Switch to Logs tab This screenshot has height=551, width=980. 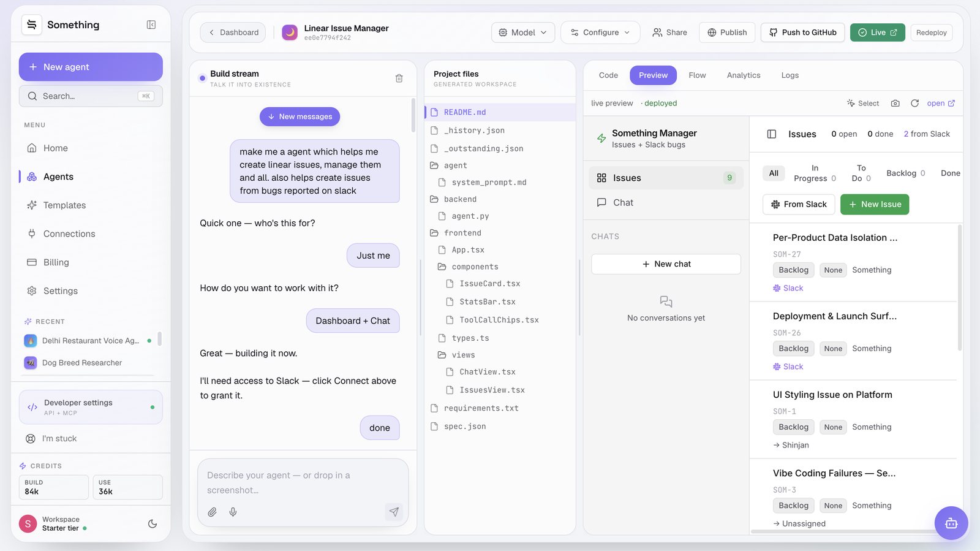(790, 75)
